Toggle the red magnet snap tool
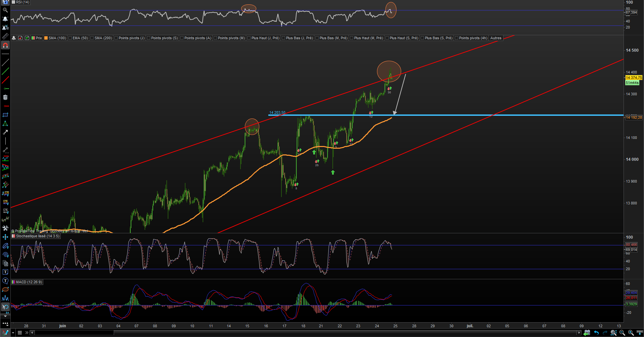 5,45
